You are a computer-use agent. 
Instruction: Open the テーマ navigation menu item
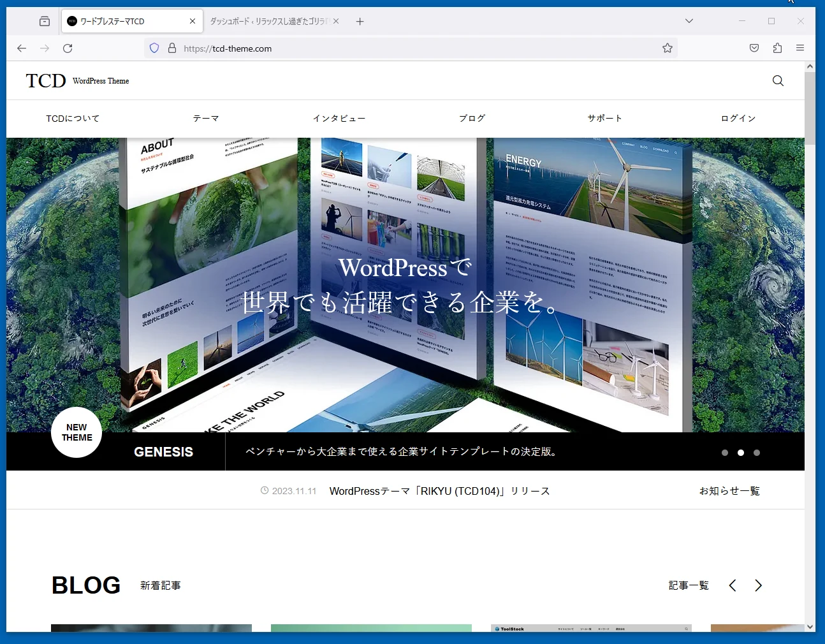pos(206,119)
